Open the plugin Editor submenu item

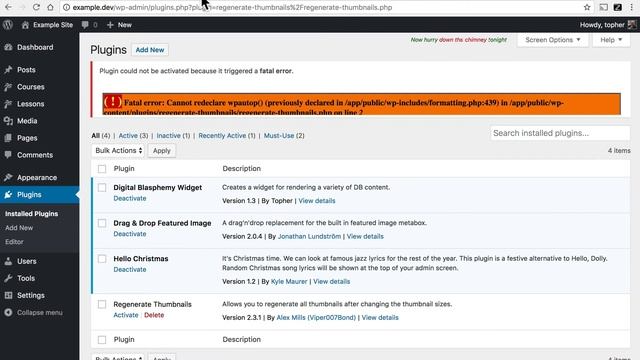14,242
